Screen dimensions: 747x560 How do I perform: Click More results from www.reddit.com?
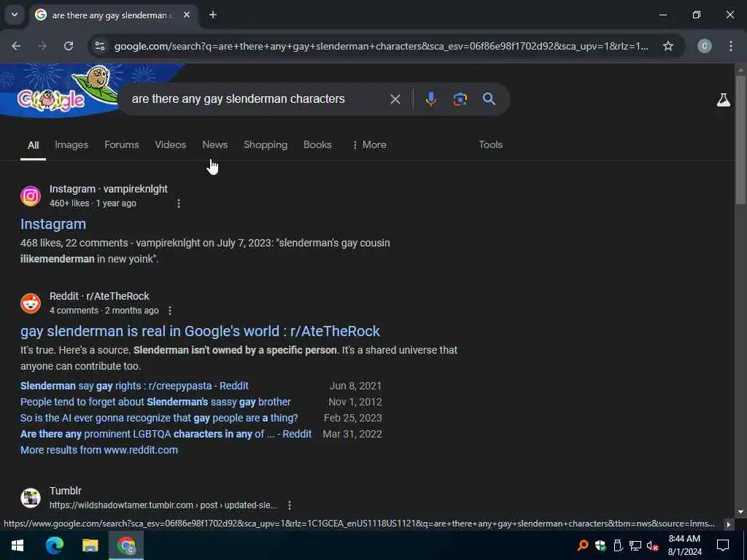pyautogui.click(x=99, y=450)
